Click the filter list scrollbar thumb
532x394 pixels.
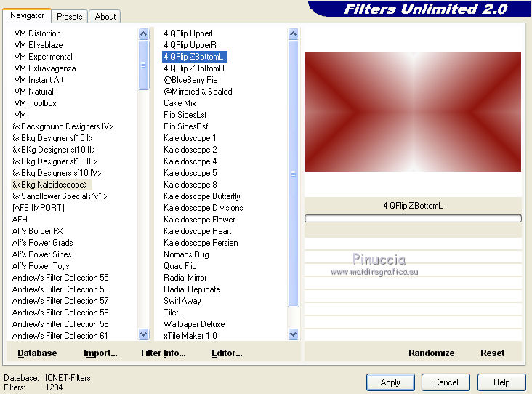pyautogui.click(x=293, y=174)
